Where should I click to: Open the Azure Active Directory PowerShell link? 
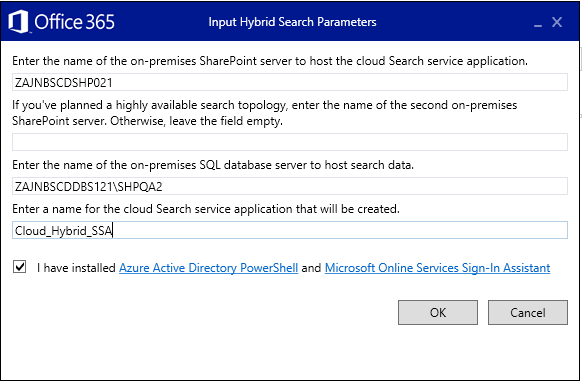point(209,268)
